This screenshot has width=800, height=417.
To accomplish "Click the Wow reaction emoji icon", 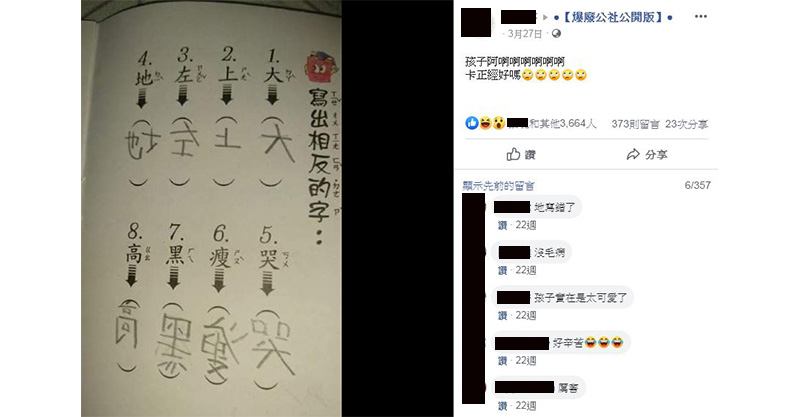I will pos(498,123).
